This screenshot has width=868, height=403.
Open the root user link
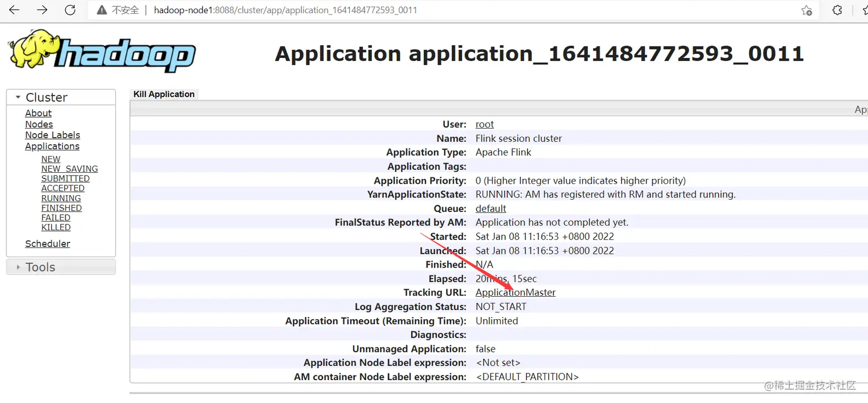(x=485, y=124)
